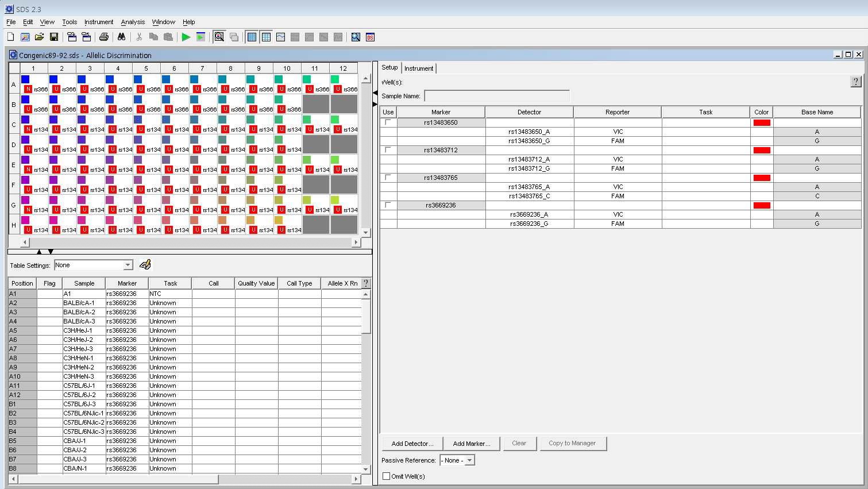Open the Passive Reference dropdown
This screenshot has width=868, height=489.
click(469, 460)
